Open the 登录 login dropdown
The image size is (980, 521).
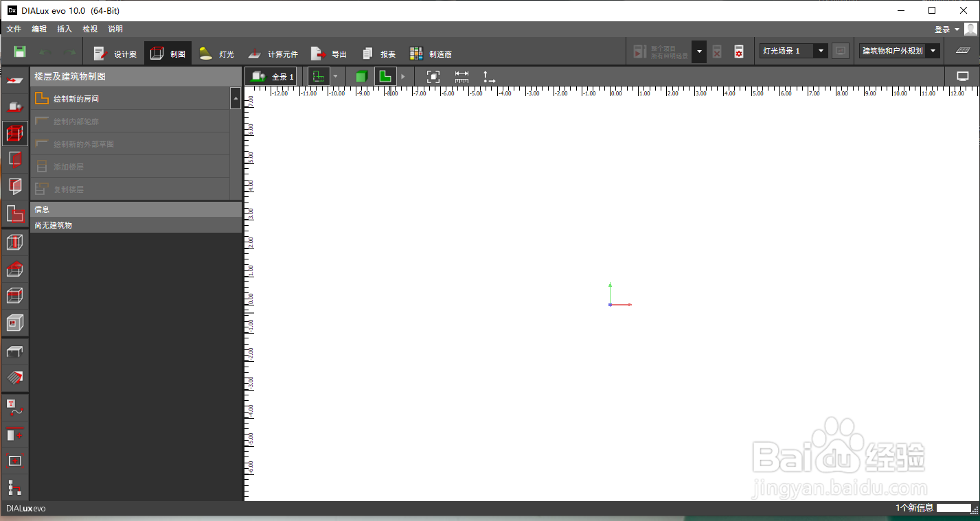pyautogui.click(x=947, y=30)
